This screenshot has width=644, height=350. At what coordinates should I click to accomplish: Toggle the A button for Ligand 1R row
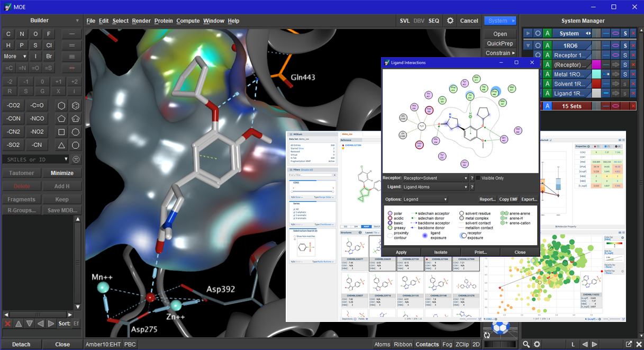548,93
